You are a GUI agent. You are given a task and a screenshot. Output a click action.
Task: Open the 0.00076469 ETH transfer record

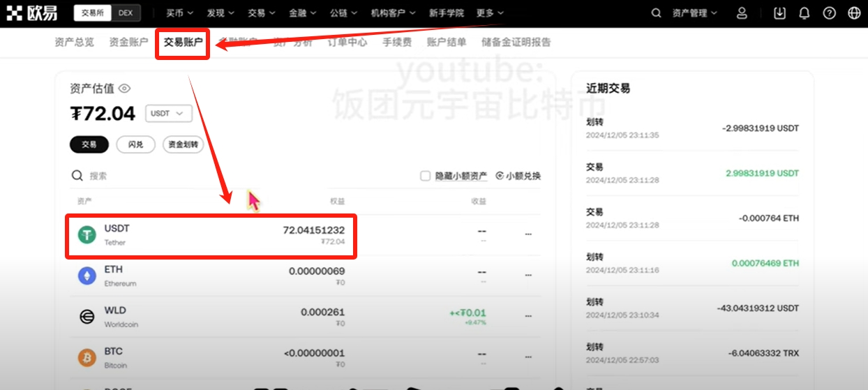click(692, 263)
